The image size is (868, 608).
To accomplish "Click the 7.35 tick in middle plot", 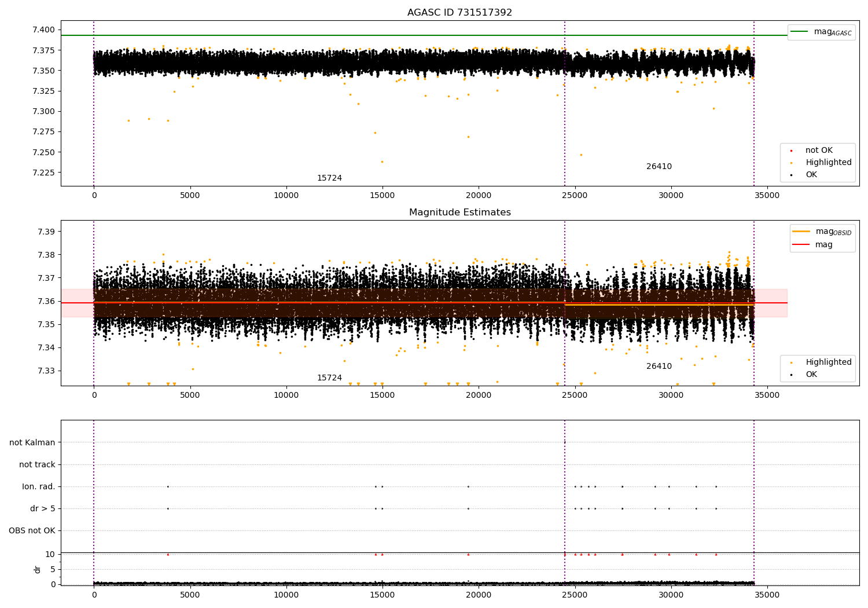I will pos(46,324).
